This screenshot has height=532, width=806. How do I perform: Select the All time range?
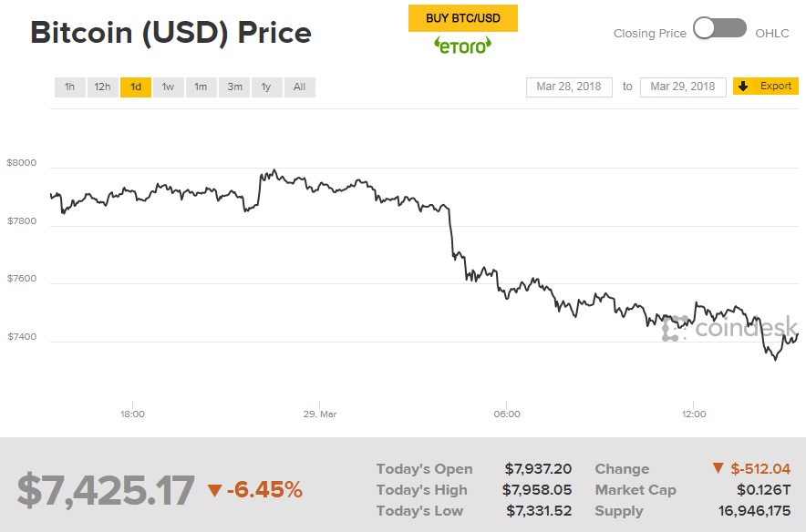point(299,87)
